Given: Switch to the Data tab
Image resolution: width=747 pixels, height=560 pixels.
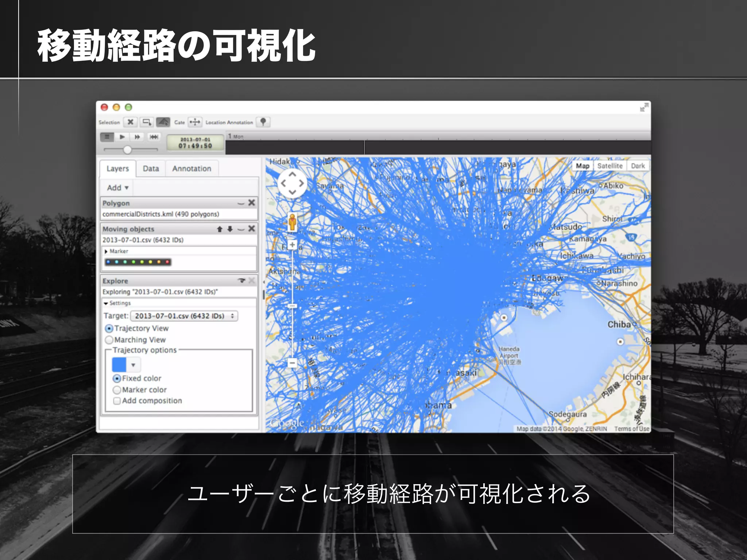Looking at the screenshot, I should (151, 169).
